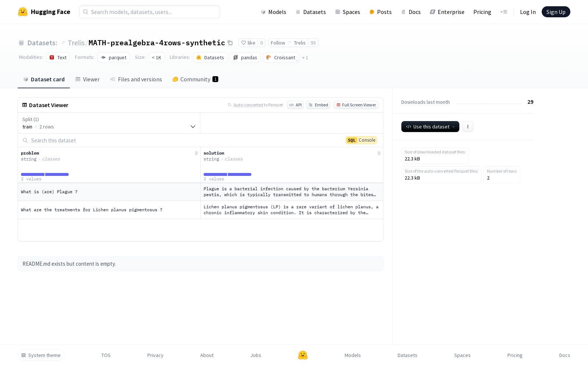Viewport: 588px width, 368px height.
Task: Open the Files and versions tab
Action: 136,79
